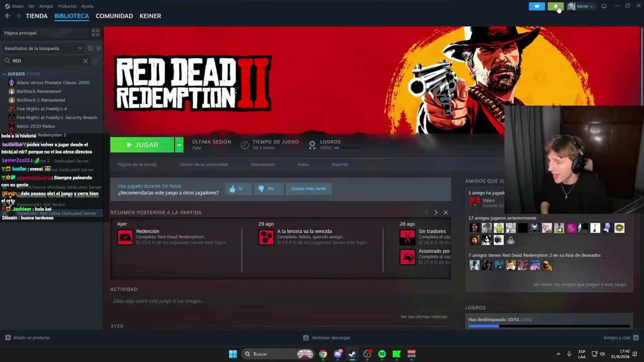Open Google Chrome from the taskbar
This screenshot has height=362, width=644.
point(323,354)
